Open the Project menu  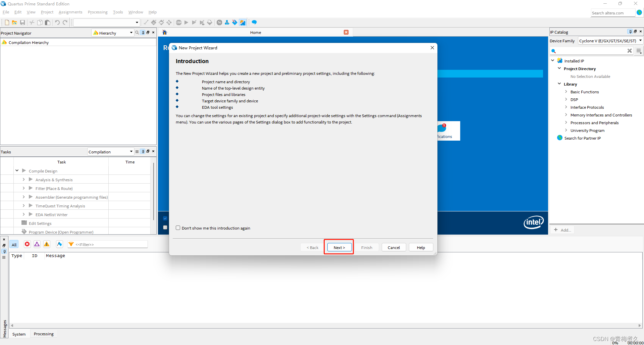47,12
